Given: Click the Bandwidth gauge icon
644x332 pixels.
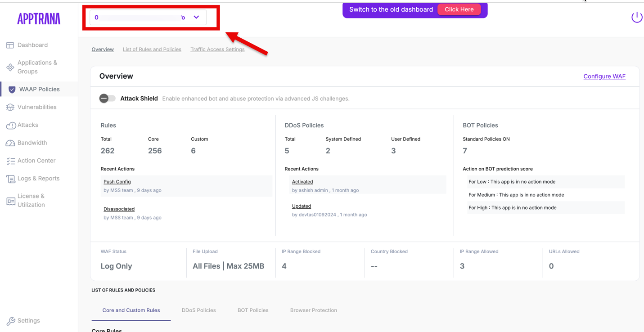Looking at the screenshot, I should (10, 143).
